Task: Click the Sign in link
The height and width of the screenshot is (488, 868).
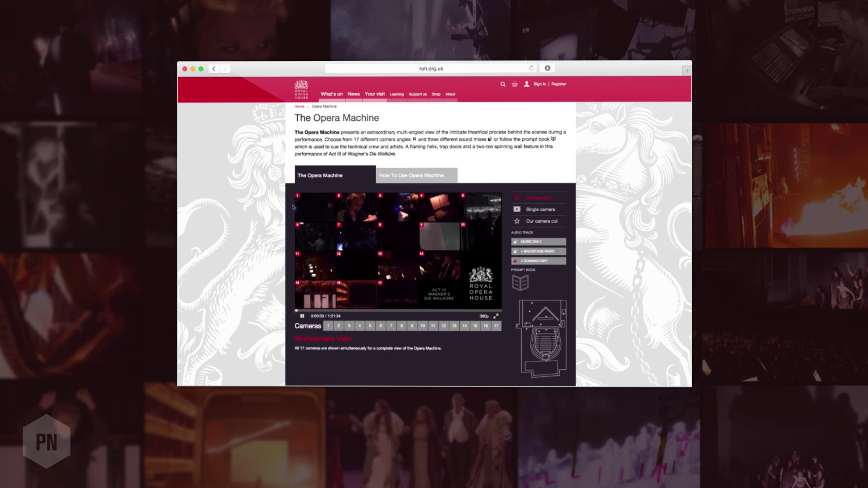Action: click(x=540, y=84)
